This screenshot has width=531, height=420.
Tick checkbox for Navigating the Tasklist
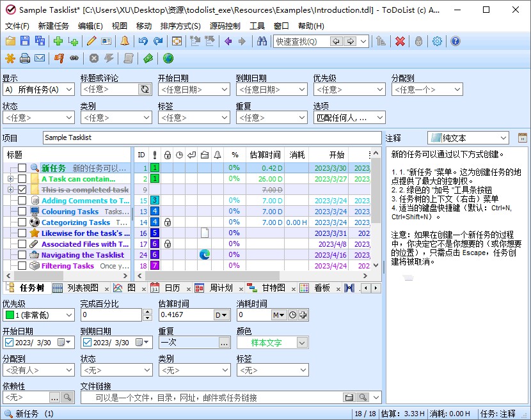[x=22, y=255]
